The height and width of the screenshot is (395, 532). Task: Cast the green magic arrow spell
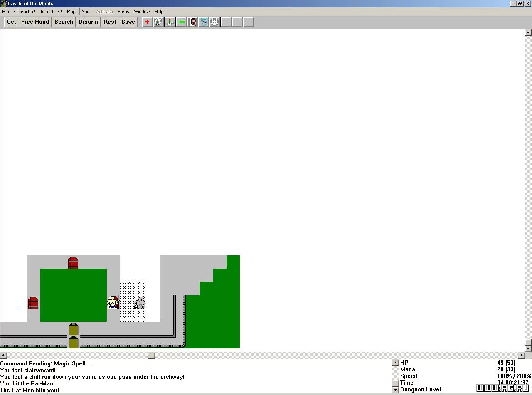(181, 22)
